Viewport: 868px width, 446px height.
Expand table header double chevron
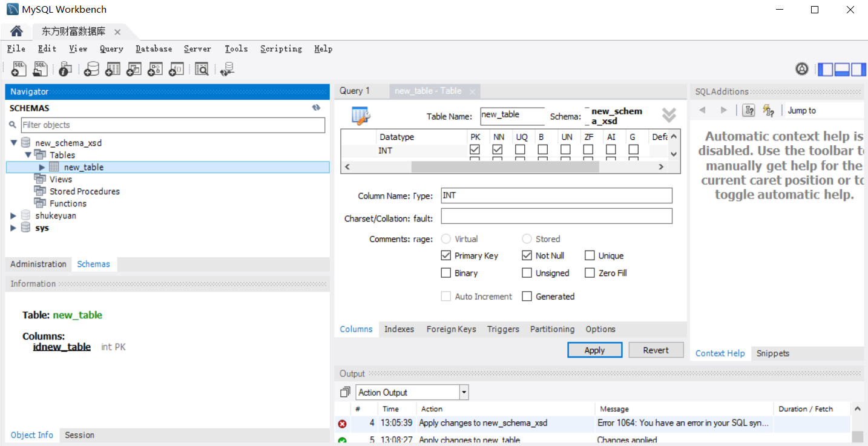click(x=668, y=115)
